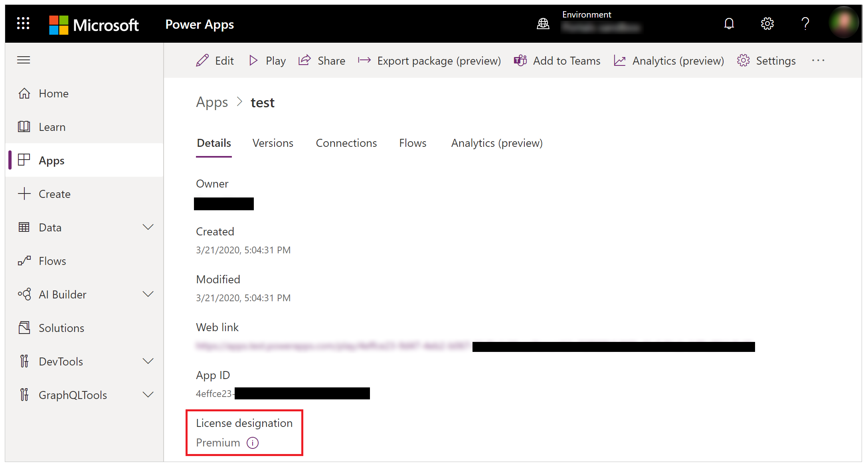Screen dimensions: 868x468
Task: Switch to the Connections tab
Action: pyautogui.click(x=346, y=143)
